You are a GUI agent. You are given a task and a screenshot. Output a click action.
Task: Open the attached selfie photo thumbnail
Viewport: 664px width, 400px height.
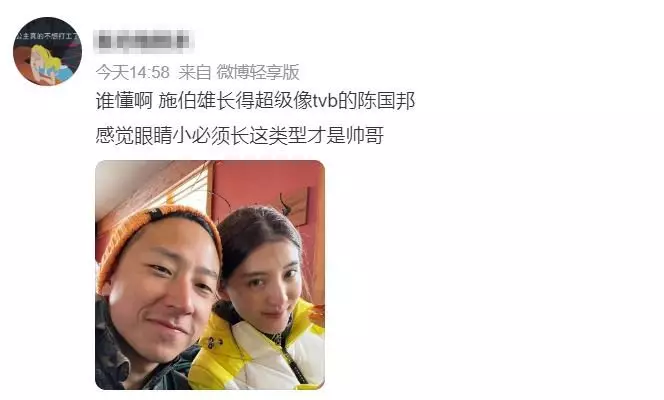(210, 275)
